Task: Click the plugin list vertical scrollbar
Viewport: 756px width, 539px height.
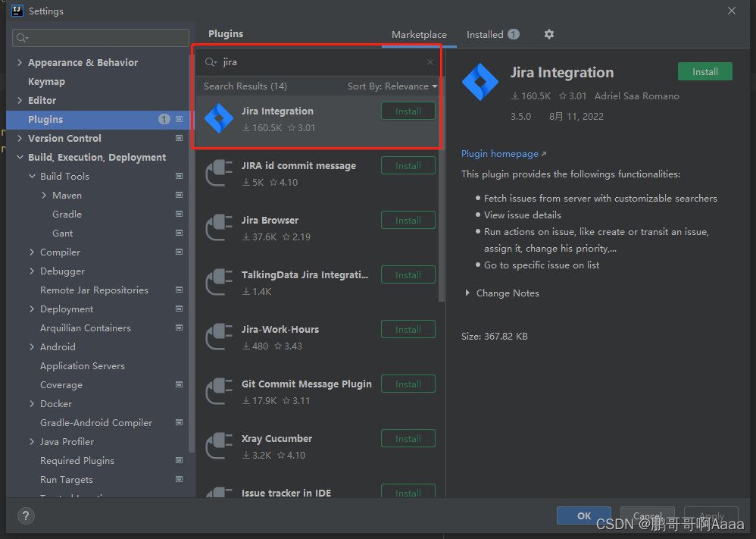Action: (x=441, y=190)
